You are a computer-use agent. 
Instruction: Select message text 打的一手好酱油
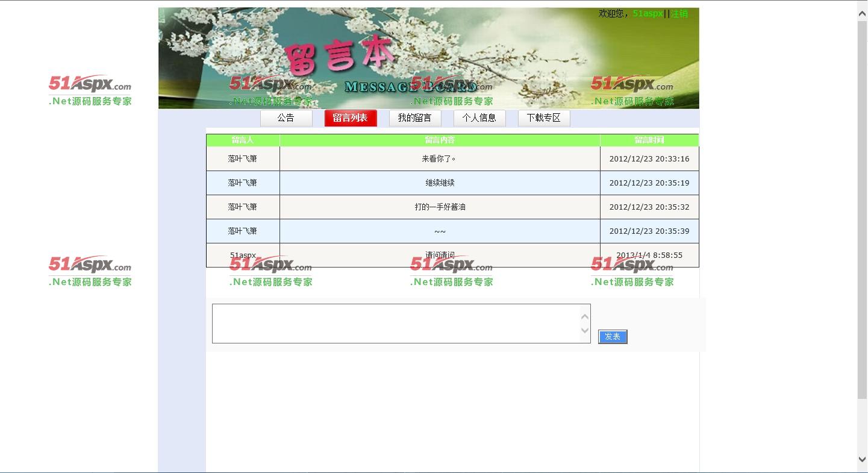440,207
